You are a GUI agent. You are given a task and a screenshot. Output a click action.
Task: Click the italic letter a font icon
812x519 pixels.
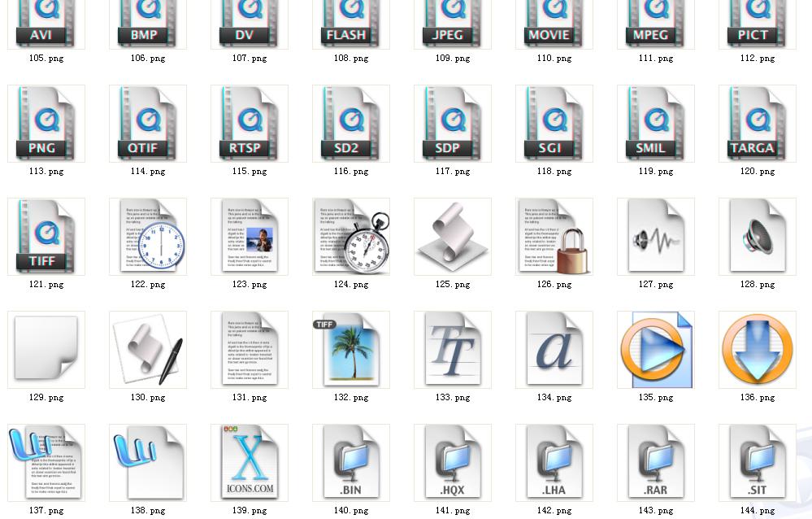pyautogui.click(x=554, y=350)
